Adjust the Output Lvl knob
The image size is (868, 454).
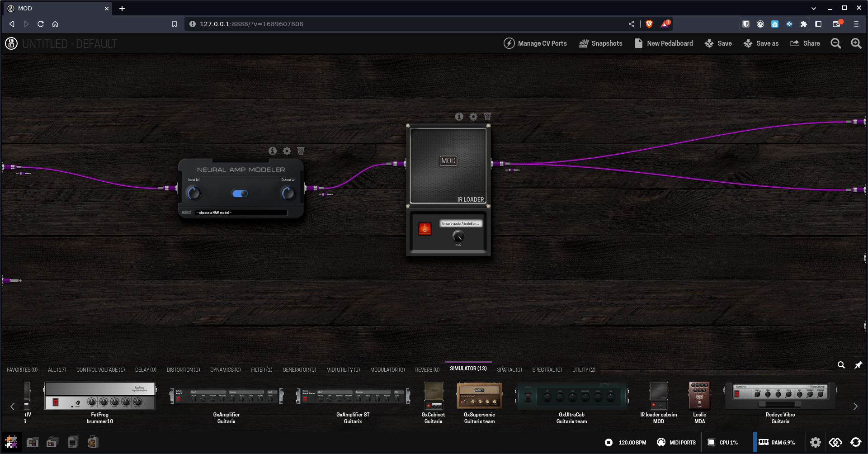[x=288, y=193]
